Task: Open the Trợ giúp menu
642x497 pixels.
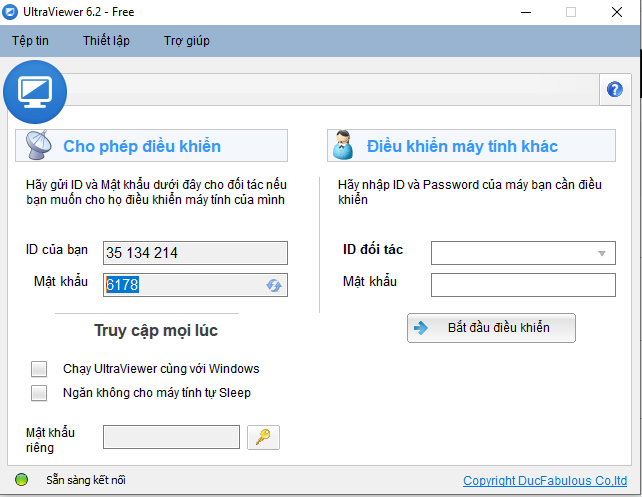Action: tap(187, 41)
